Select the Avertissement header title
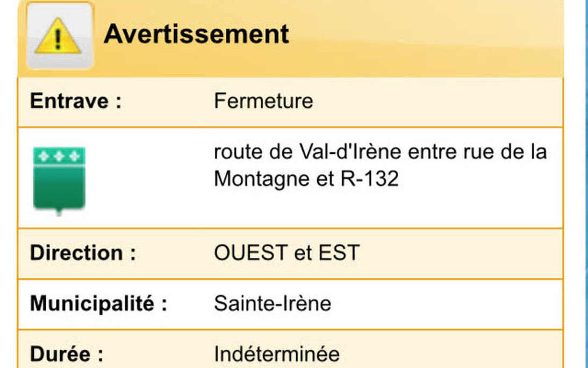 point(196,34)
